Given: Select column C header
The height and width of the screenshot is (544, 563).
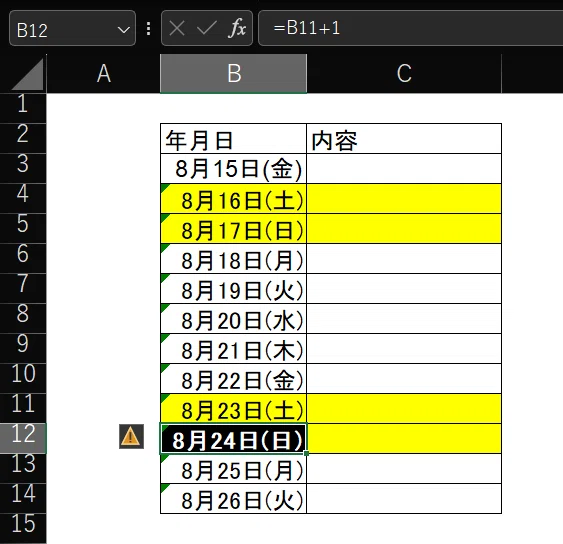Looking at the screenshot, I should (x=404, y=74).
